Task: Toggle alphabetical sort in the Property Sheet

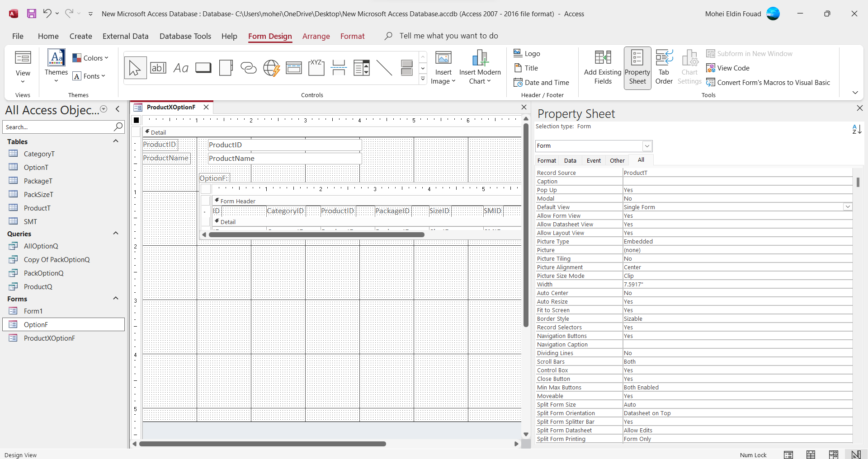Action: [x=857, y=129]
